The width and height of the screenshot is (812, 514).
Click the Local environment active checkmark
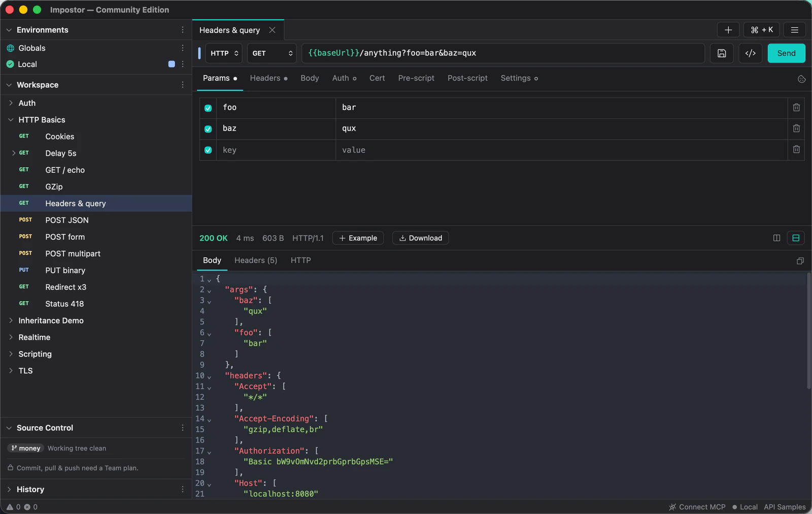point(10,64)
